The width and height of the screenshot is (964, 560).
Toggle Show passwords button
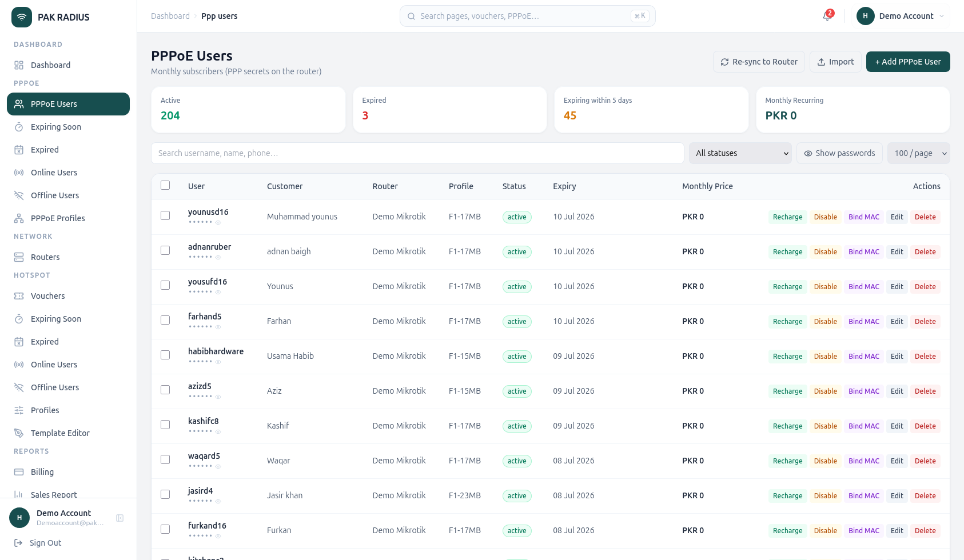[839, 153]
